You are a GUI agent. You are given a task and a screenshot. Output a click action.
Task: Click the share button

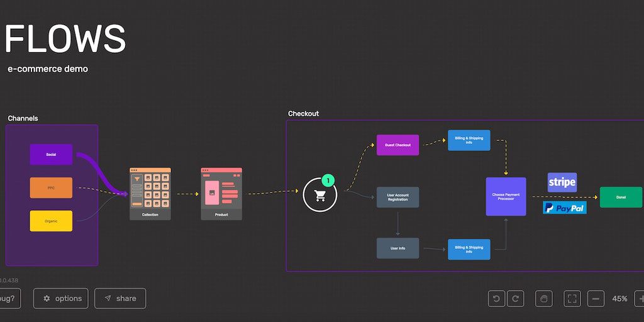tap(120, 298)
